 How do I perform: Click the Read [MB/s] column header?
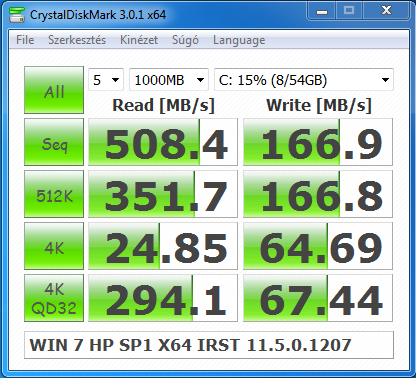pyautogui.click(x=163, y=105)
